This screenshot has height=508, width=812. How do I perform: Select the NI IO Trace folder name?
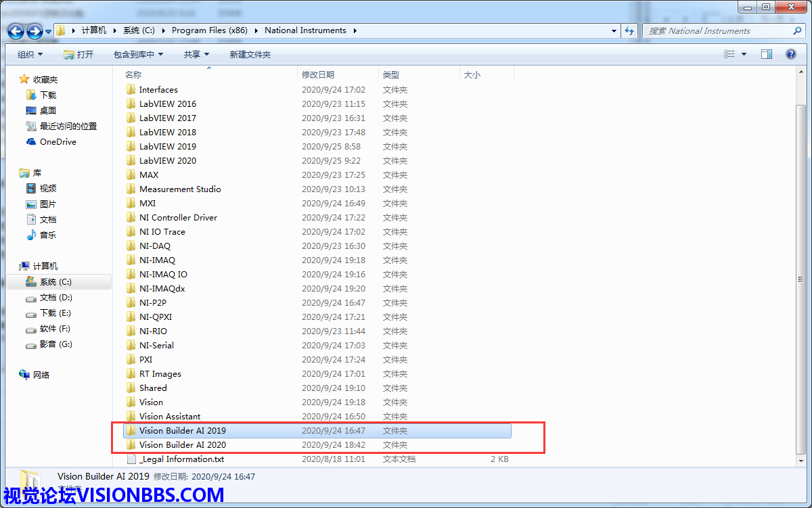(x=162, y=231)
